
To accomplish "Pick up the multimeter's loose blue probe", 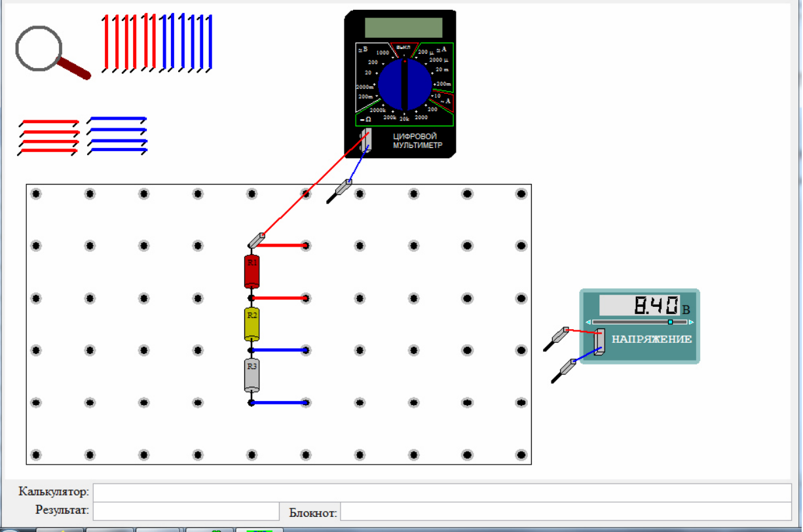I will point(340,191).
